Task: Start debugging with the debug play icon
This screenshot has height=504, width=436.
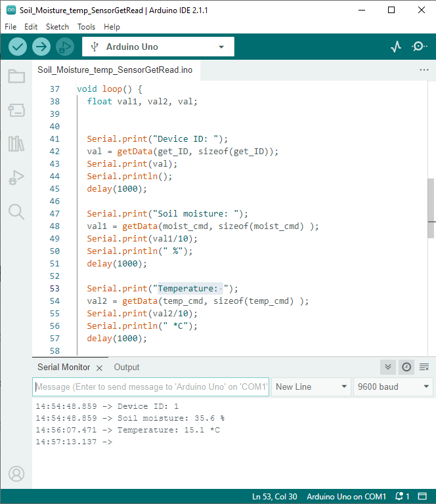Action: pyautogui.click(x=65, y=47)
